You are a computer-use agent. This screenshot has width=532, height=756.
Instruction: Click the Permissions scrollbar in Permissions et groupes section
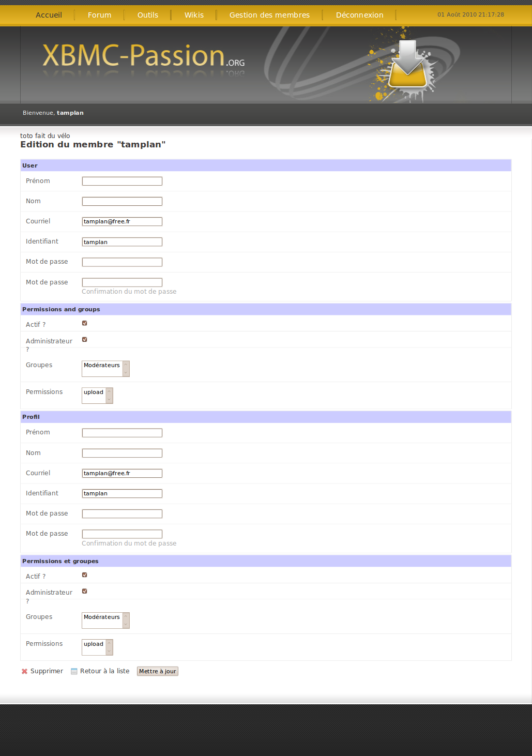point(109,647)
